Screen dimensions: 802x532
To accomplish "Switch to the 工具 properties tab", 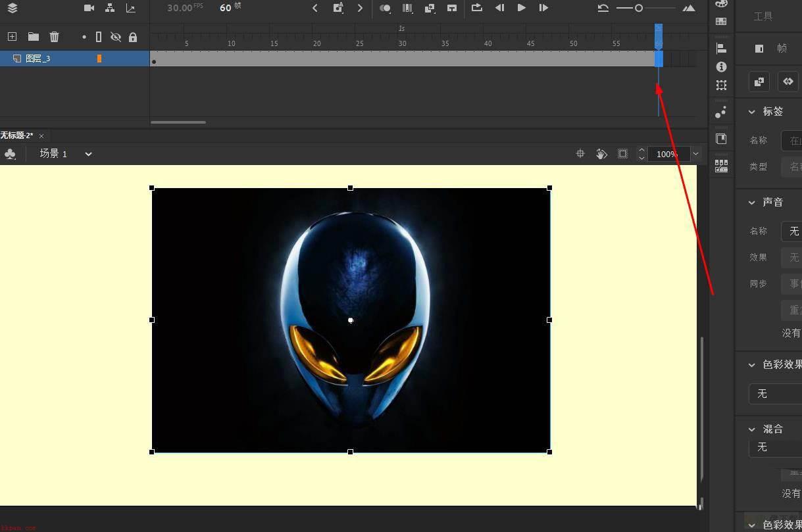I will click(x=763, y=16).
